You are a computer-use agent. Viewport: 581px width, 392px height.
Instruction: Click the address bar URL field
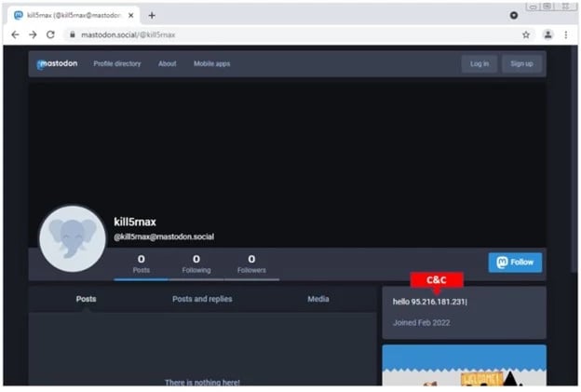pos(279,34)
